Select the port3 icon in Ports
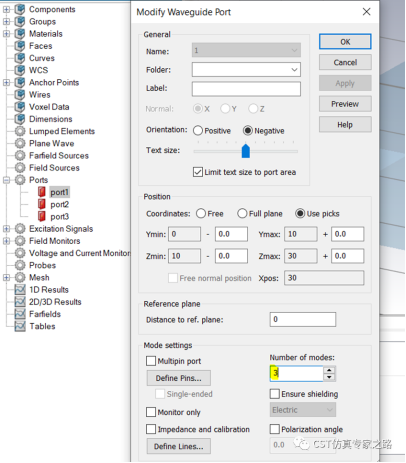The width and height of the screenshot is (406, 463). point(41,216)
